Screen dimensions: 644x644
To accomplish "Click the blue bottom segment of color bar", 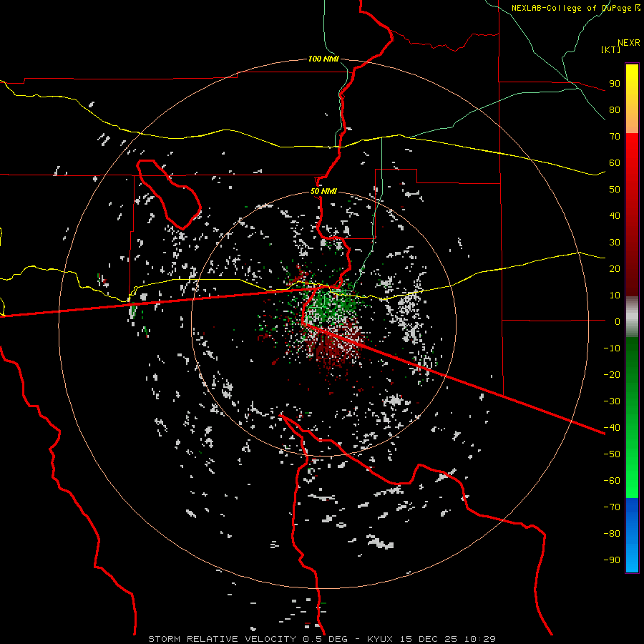I will pos(632,535).
